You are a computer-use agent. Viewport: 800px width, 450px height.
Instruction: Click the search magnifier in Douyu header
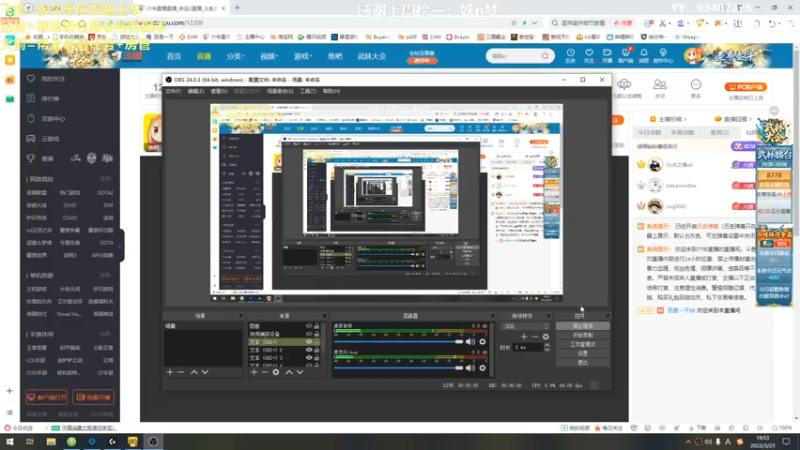pos(545,56)
